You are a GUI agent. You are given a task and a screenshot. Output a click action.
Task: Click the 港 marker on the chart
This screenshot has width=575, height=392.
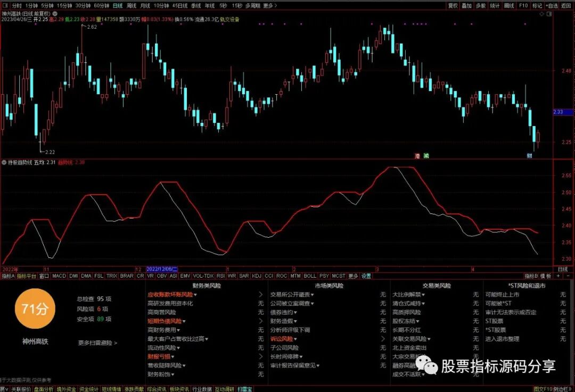point(417,156)
